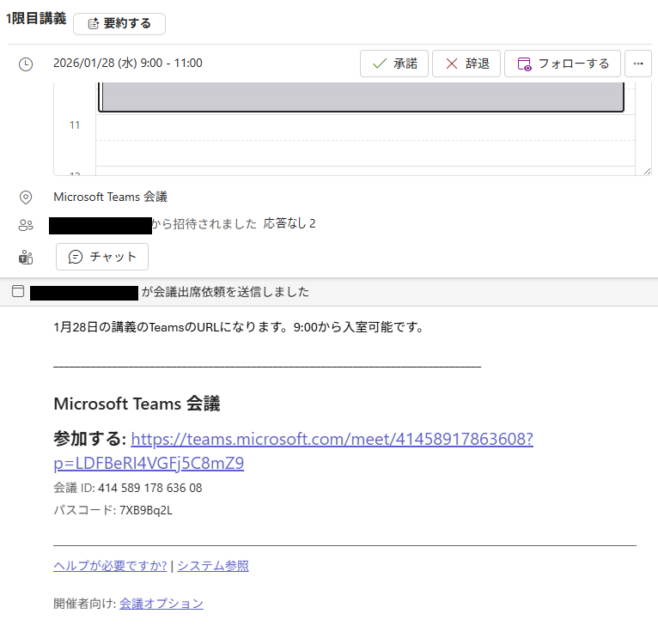Open the 会議オプション link

161,604
